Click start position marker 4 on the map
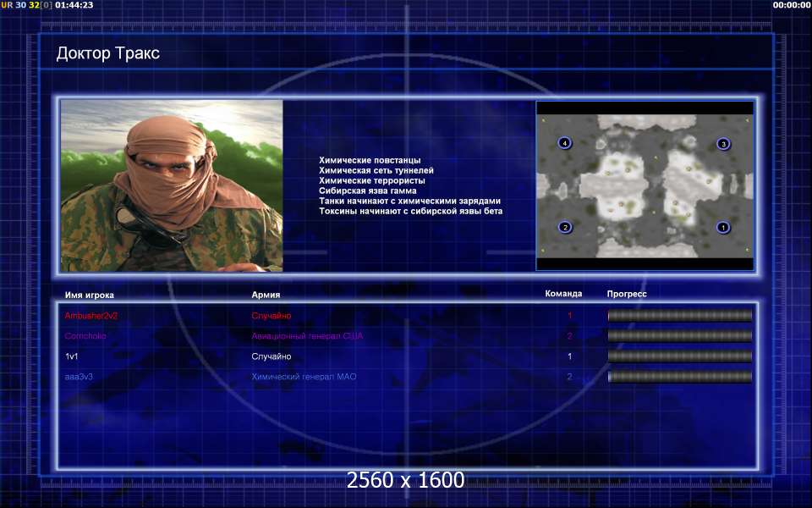Screen dimensions: 812x508 click(564, 142)
